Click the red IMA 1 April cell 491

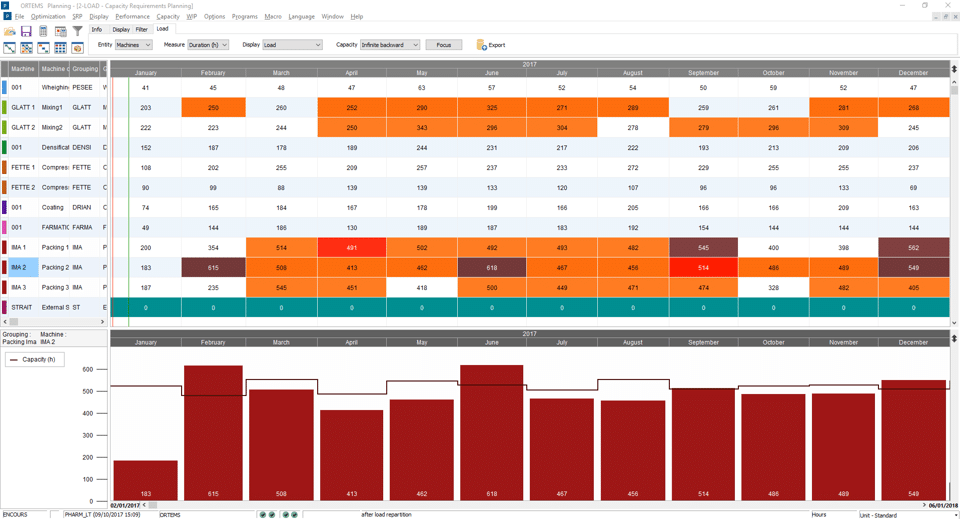pyautogui.click(x=351, y=248)
